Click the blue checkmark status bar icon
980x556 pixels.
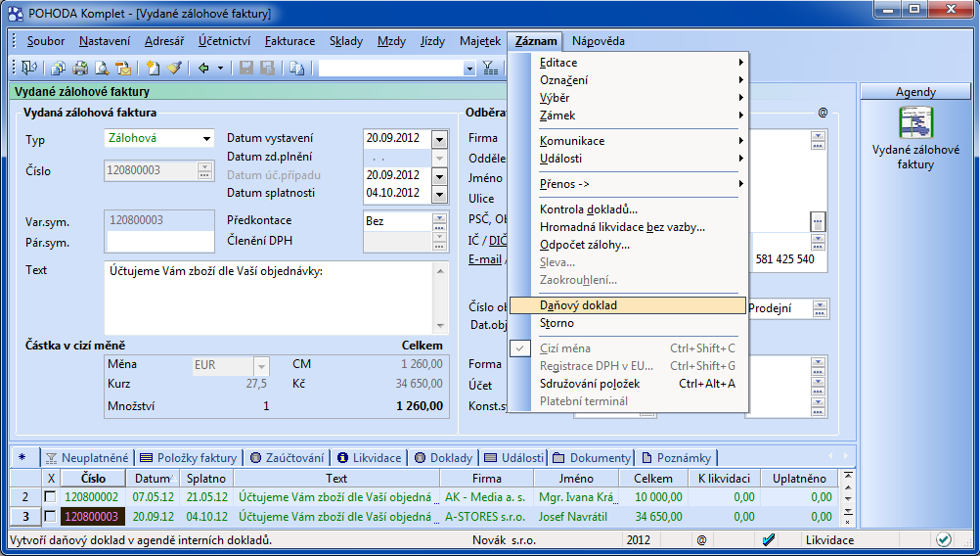click(770, 539)
